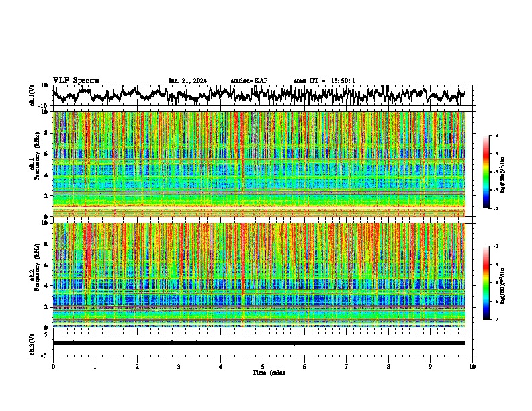
Task: Click the ch.1 colorbar log PSD units label
Action: 504,175
